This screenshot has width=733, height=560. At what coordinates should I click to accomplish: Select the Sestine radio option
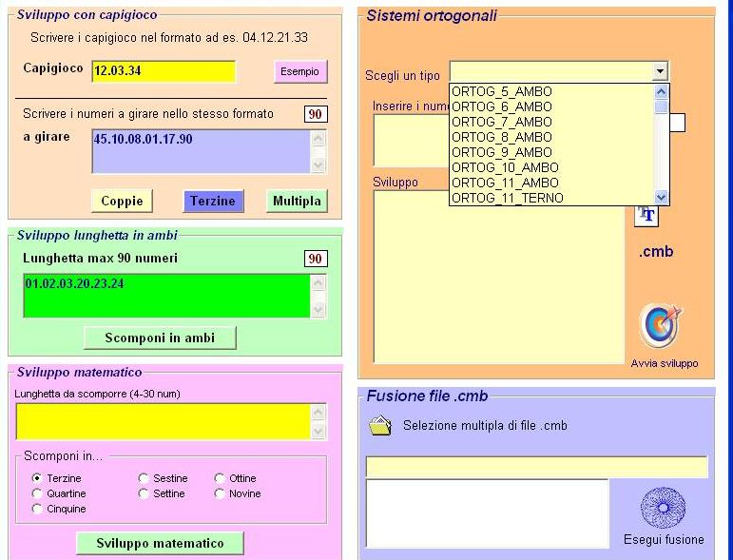[144, 478]
